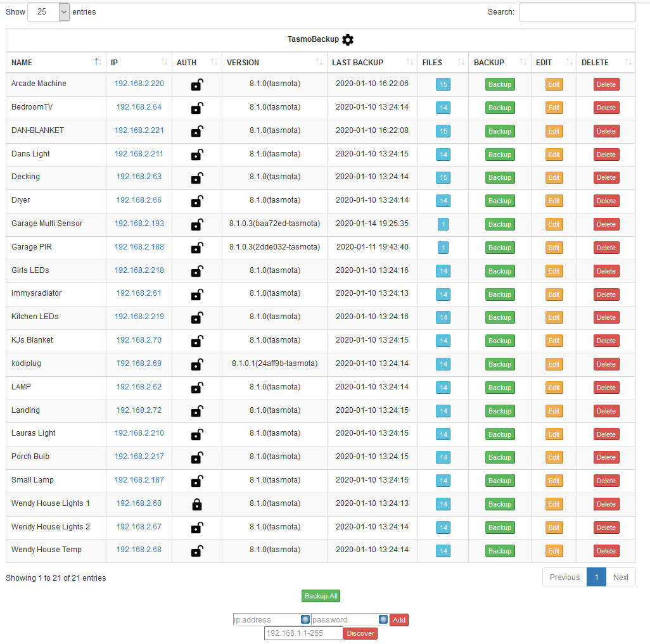This screenshot has height=644, width=650.
Task: Sort by the EDIT column header
Action: (x=554, y=62)
